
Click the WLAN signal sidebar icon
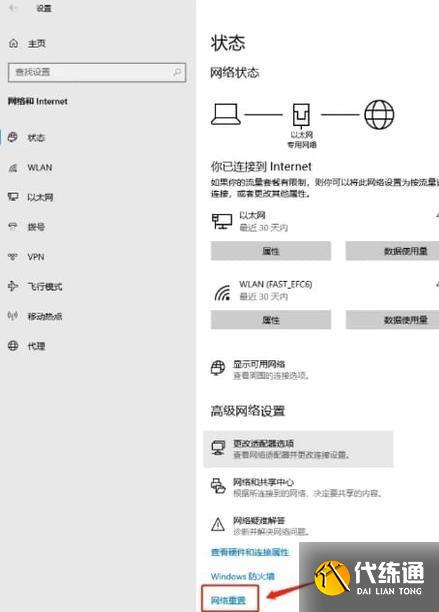13,167
